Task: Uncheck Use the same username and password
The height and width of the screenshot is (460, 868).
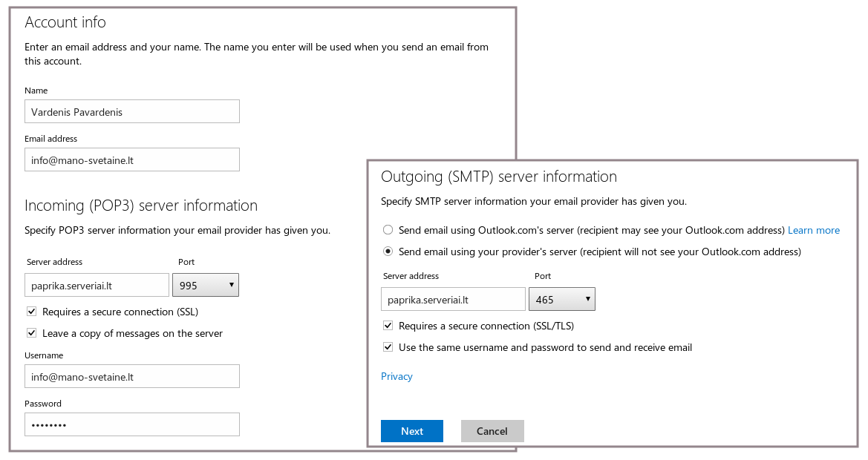Action: click(388, 347)
